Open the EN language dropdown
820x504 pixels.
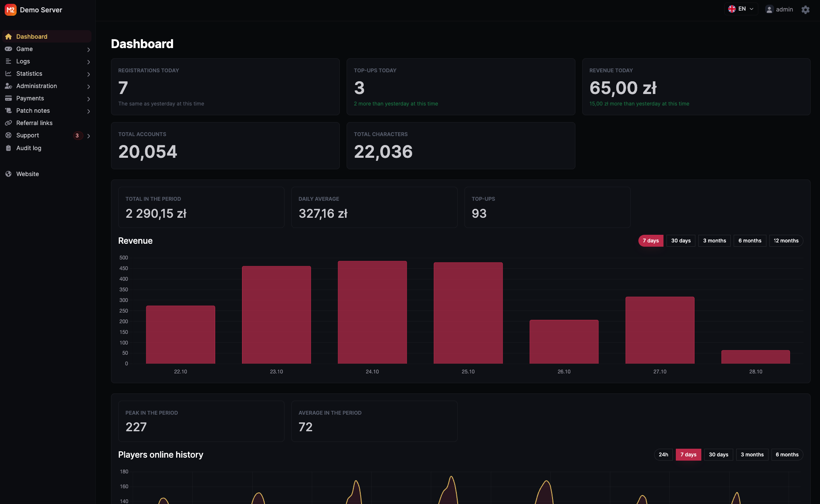(741, 9)
